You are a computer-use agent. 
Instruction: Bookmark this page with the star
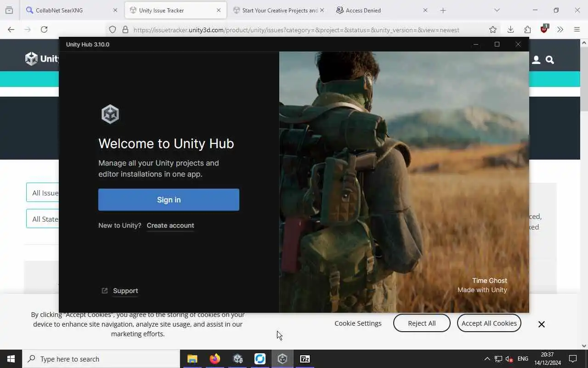click(x=493, y=29)
